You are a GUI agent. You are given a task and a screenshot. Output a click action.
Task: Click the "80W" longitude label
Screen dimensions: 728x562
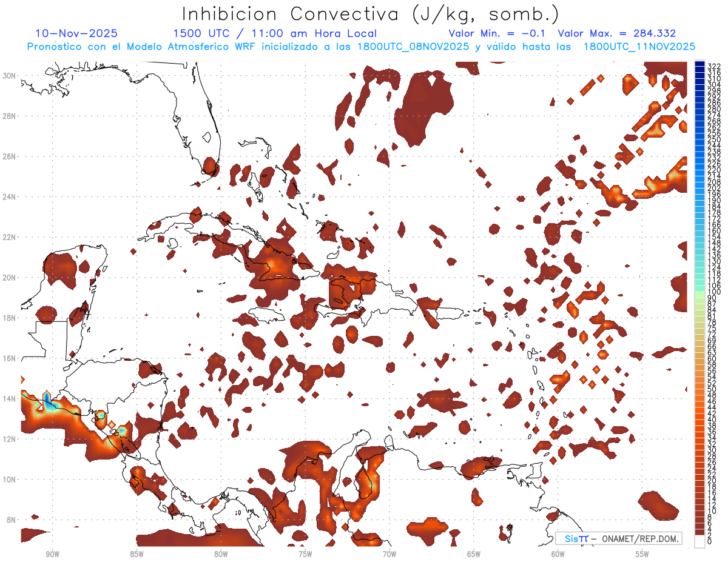(221, 554)
